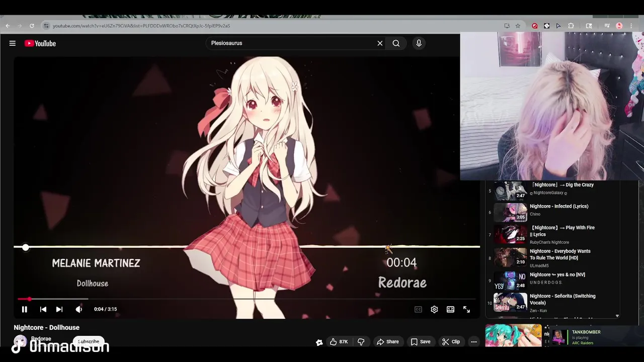Play playlist item Dig the Crazy
The width and height of the screenshot is (644, 362).
click(x=551, y=190)
